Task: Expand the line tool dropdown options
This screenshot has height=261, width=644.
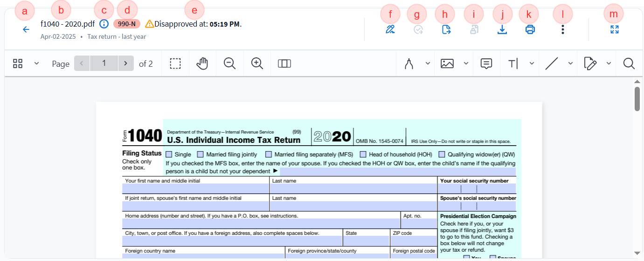Action: (x=570, y=63)
